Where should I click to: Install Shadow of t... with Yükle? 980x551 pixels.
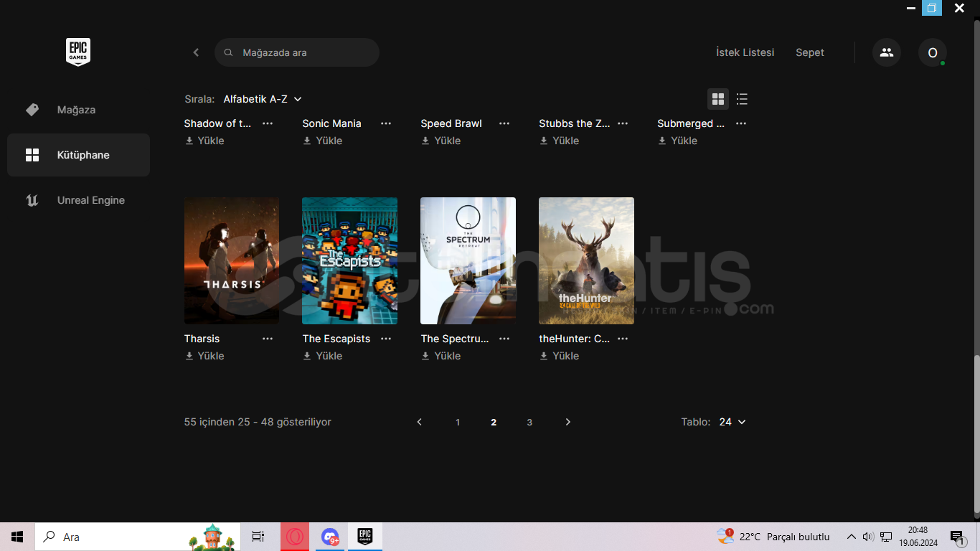click(x=204, y=141)
